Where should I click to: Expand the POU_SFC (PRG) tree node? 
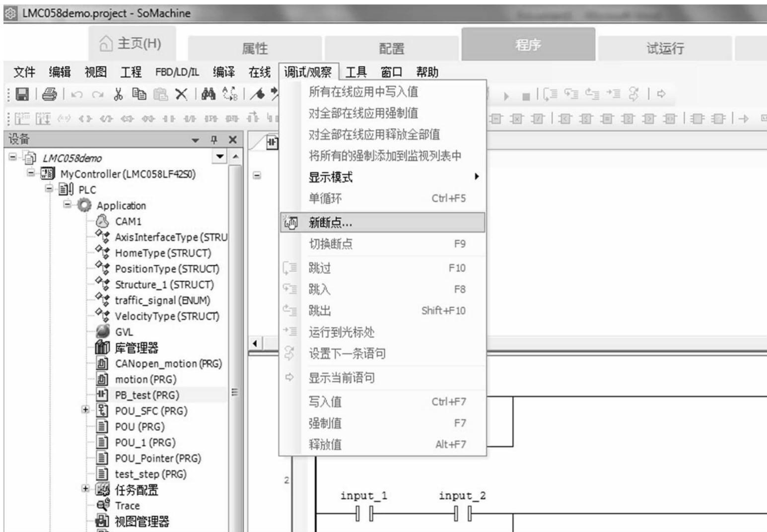pyautogui.click(x=85, y=410)
